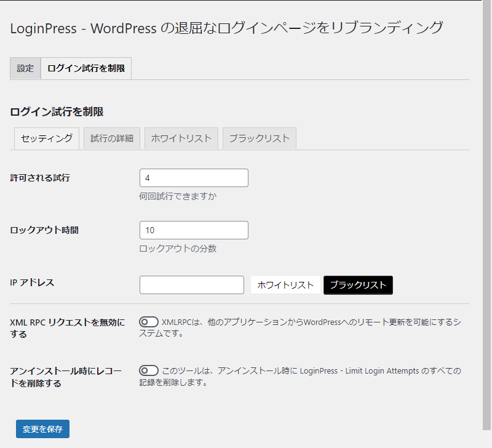Add IP with black ブラックリスト button
Viewport: 492px width, 448px height.
click(x=358, y=285)
